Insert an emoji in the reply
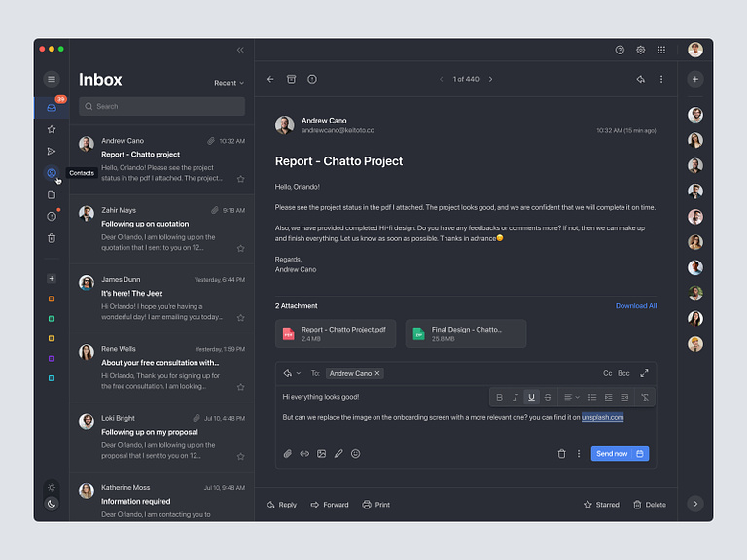 pos(355,454)
